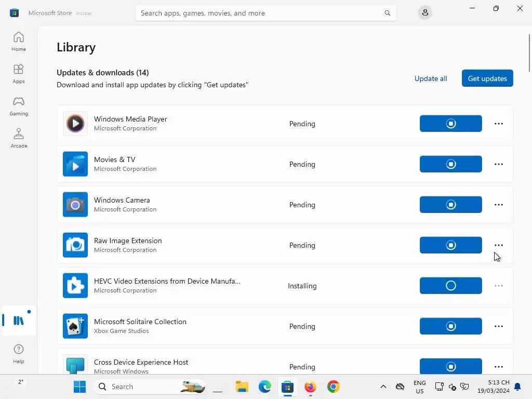Stop Cross Device Experience Host update
Screen dimensions: 532x399
pyautogui.click(x=450, y=366)
